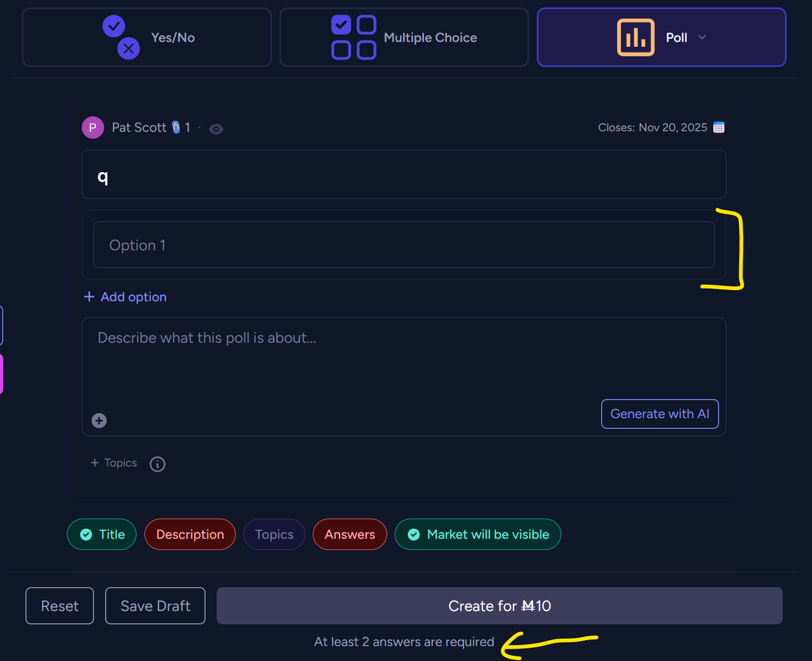The image size is (812, 661).
Task: Click the Reset button
Action: pos(60,606)
